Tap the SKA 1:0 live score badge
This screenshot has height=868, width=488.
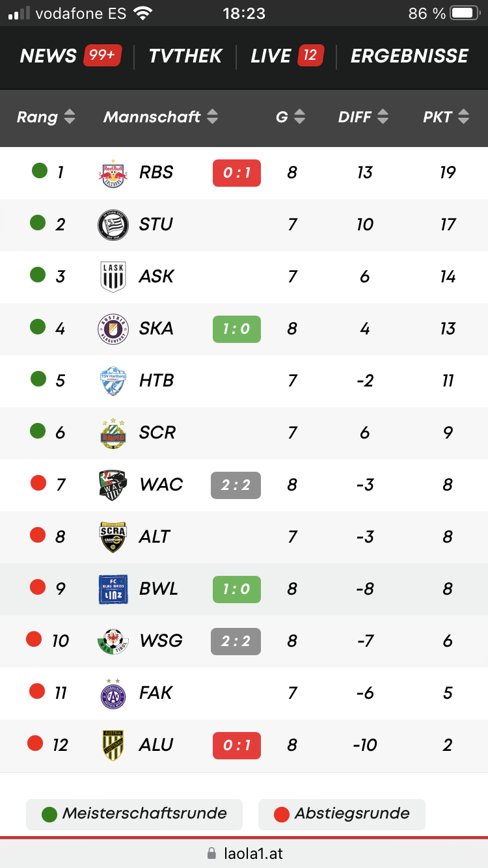point(237,329)
